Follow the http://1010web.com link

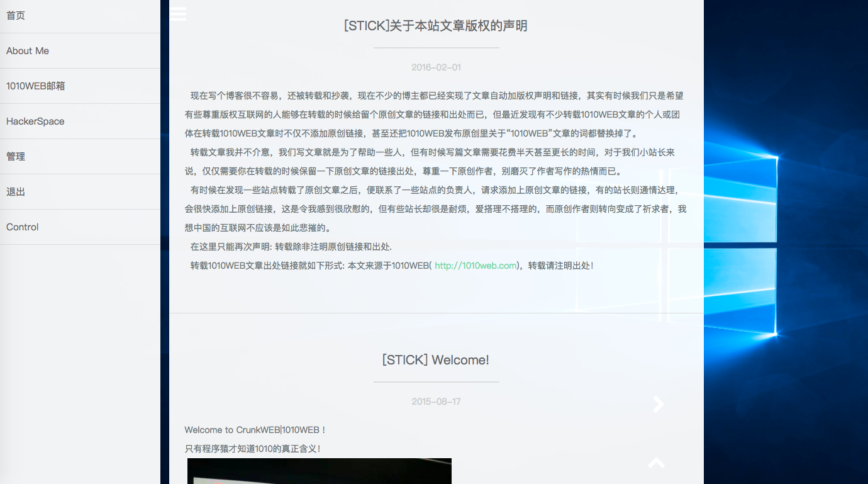pyautogui.click(x=476, y=266)
